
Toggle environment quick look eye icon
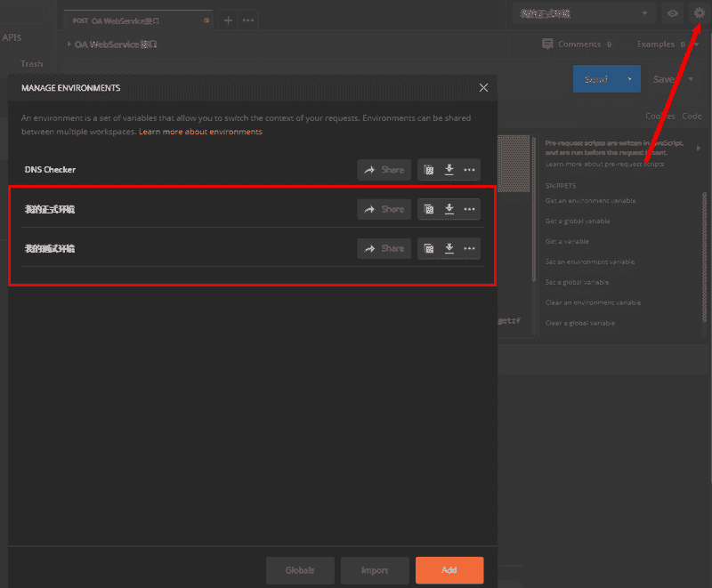pyautogui.click(x=673, y=13)
